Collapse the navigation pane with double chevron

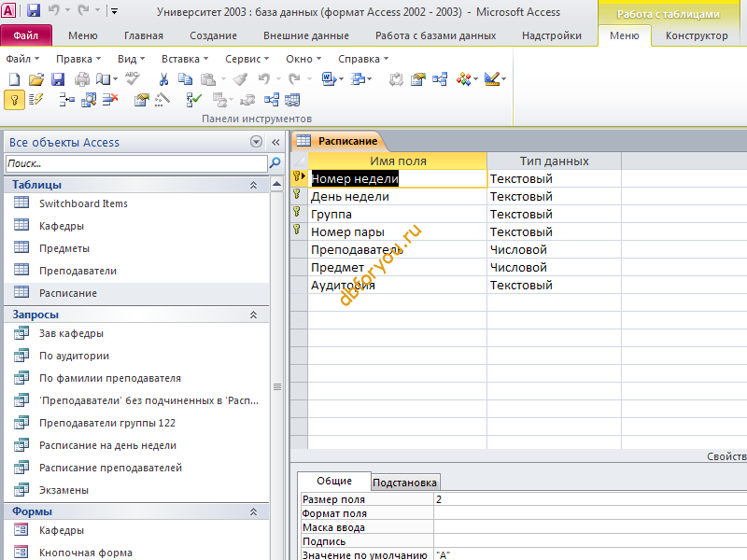275,142
